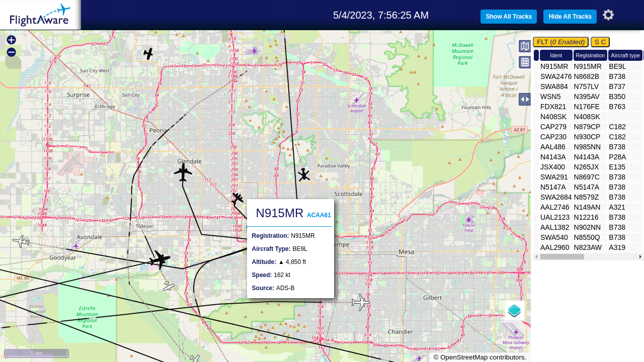Image resolution: width=644 pixels, height=362 pixels.
Task: Select the large black aircraft near Tolleson
Action: [x=159, y=259]
